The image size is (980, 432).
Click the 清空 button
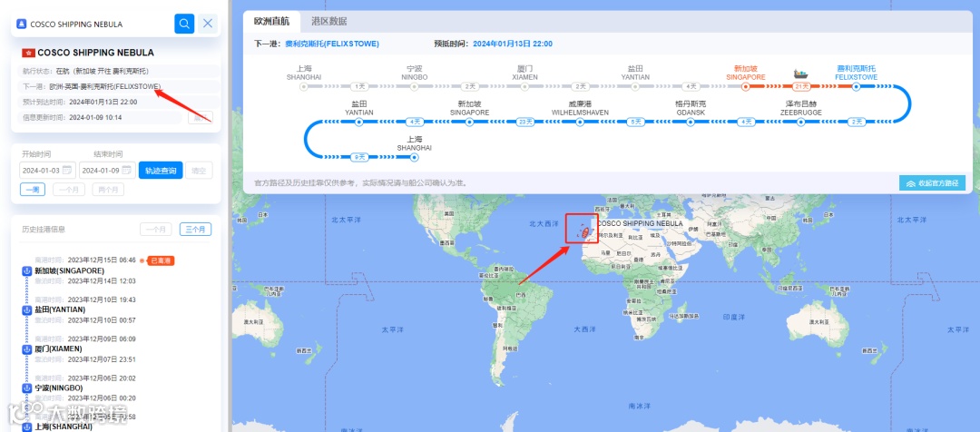tap(200, 170)
